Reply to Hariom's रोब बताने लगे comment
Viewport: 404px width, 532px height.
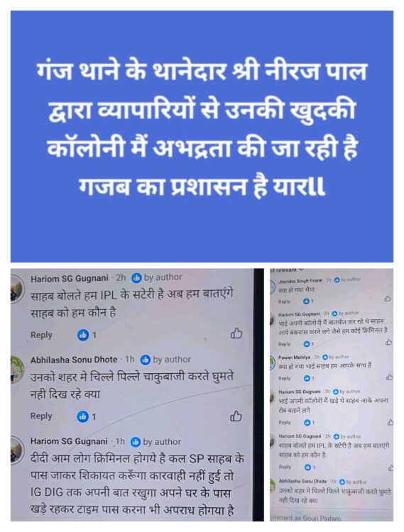(x=285, y=422)
